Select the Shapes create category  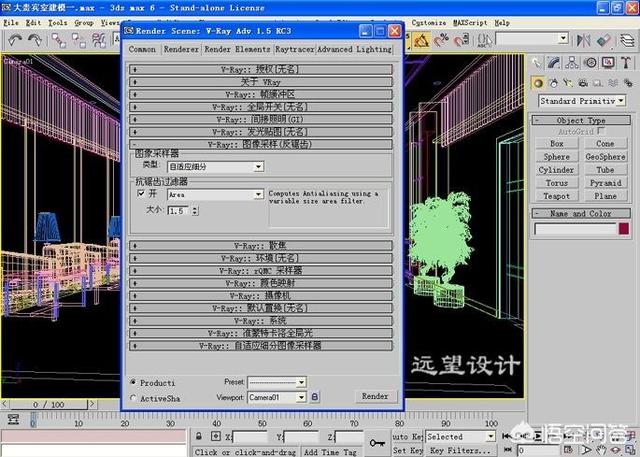click(x=553, y=83)
